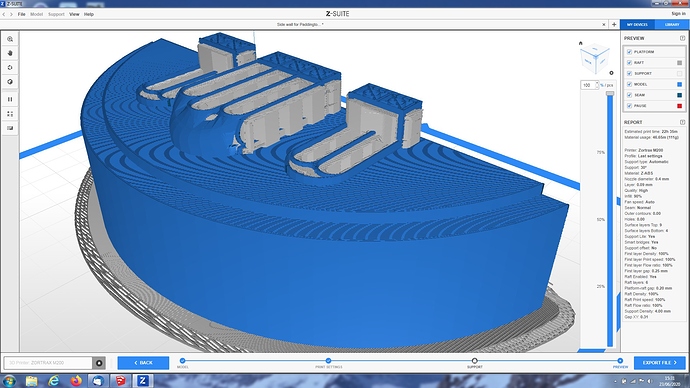Click the back navigation arrow in title bar

4,14
